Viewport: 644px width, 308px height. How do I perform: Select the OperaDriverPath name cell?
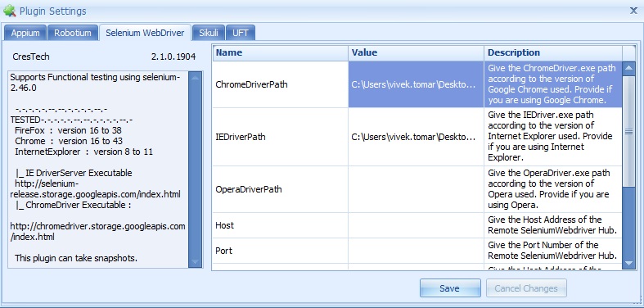coord(281,189)
